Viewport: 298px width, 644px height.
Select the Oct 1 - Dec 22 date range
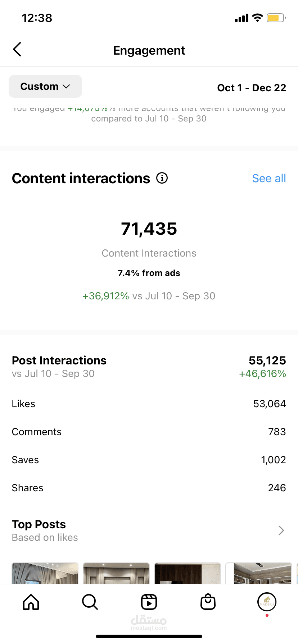tap(252, 88)
